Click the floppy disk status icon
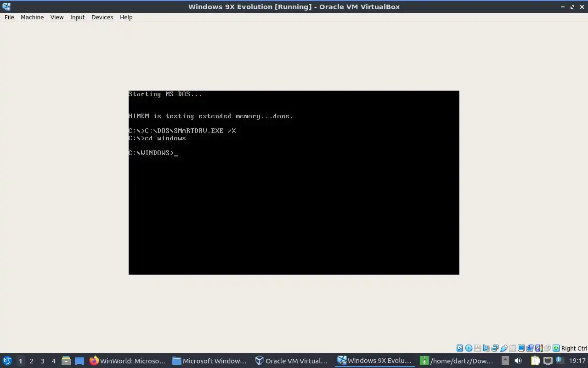 478,348
